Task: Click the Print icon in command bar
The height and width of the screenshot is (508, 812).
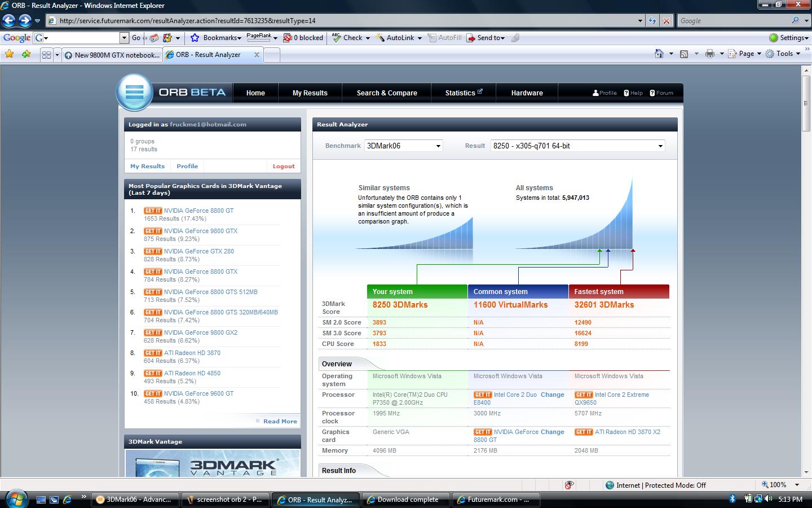Action: [x=710, y=54]
